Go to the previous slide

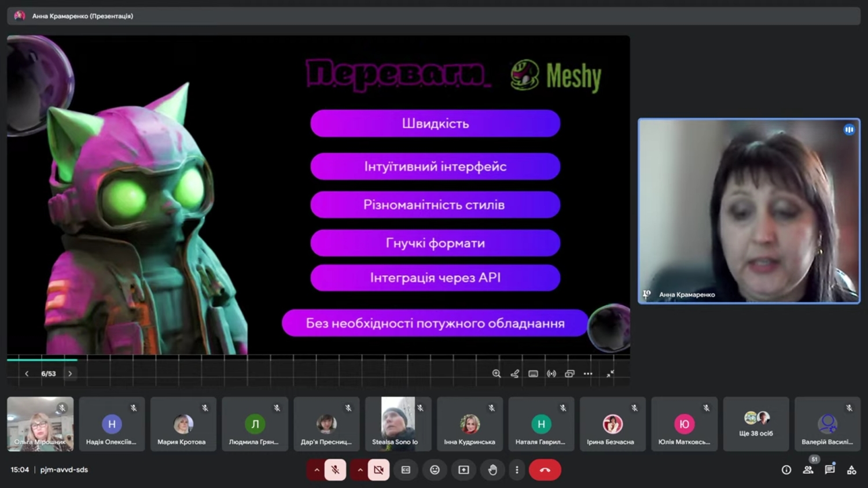[27, 374]
